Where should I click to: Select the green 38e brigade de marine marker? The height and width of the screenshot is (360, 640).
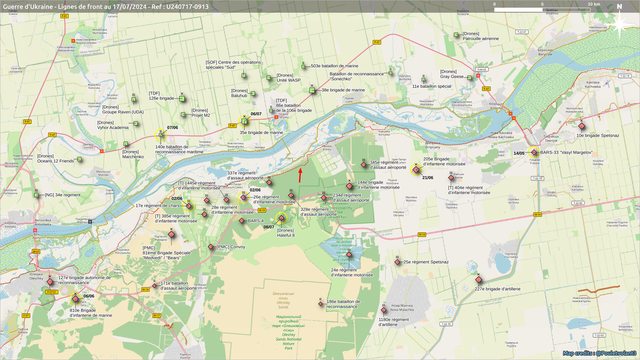point(313,90)
